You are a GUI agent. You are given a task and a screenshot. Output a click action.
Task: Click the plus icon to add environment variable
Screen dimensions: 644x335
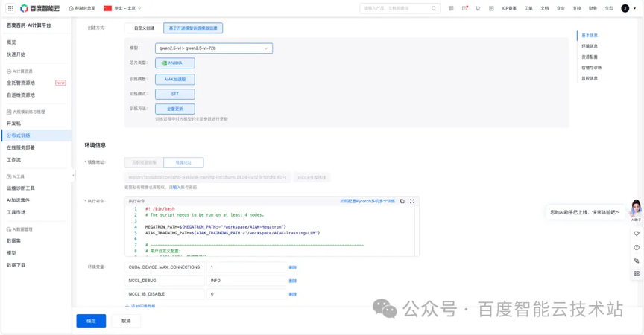click(127, 306)
